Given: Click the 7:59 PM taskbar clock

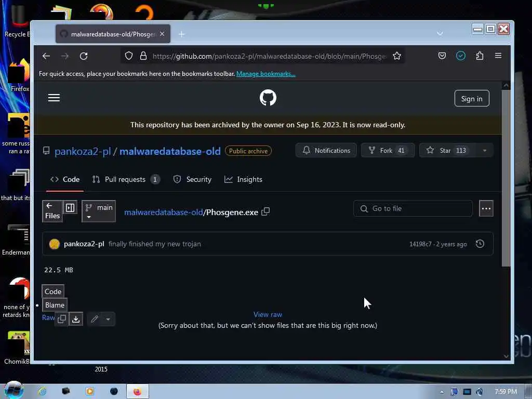Looking at the screenshot, I should pyautogui.click(x=506, y=392).
